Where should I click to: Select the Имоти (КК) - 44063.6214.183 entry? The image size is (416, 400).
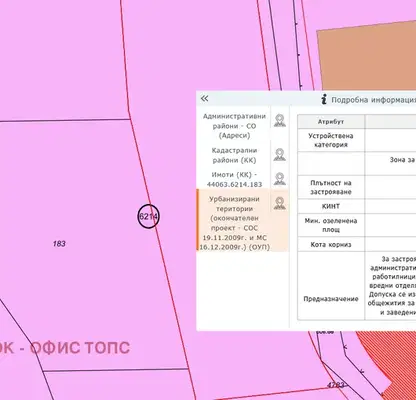pos(234,179)
